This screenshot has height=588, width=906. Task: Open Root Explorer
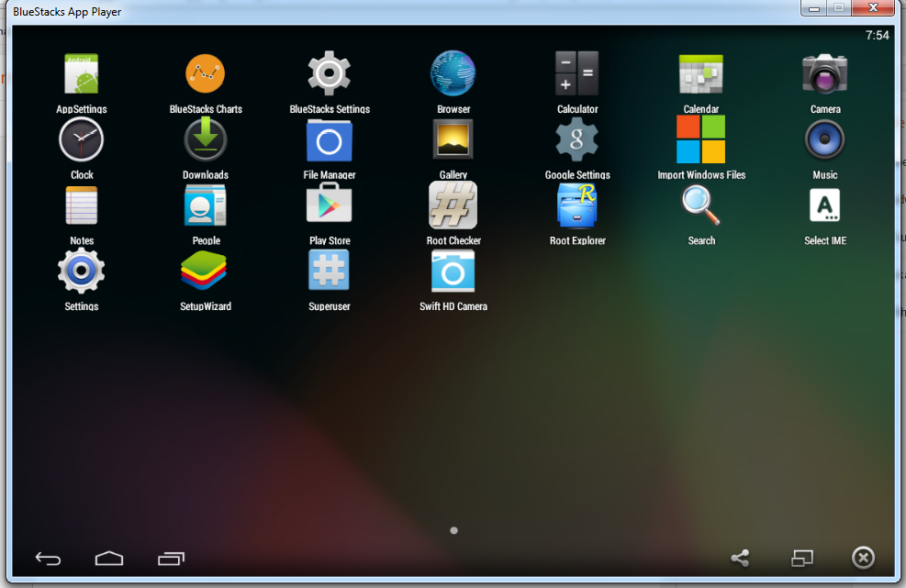tap(576, 205)
